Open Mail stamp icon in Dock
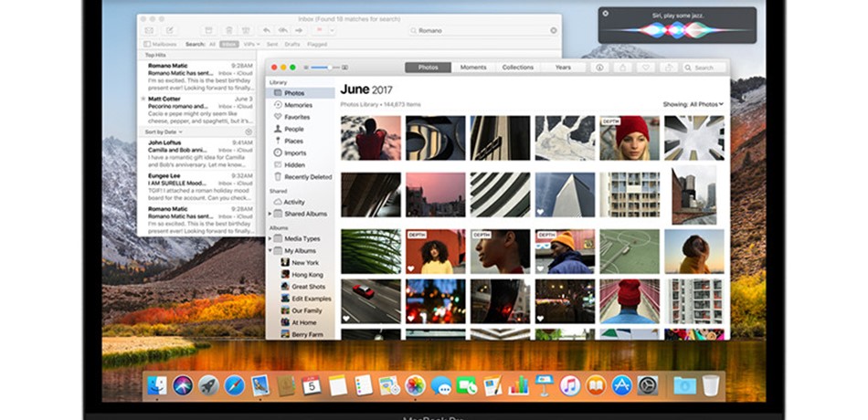The image size is (868, 420). click(259, 385)
